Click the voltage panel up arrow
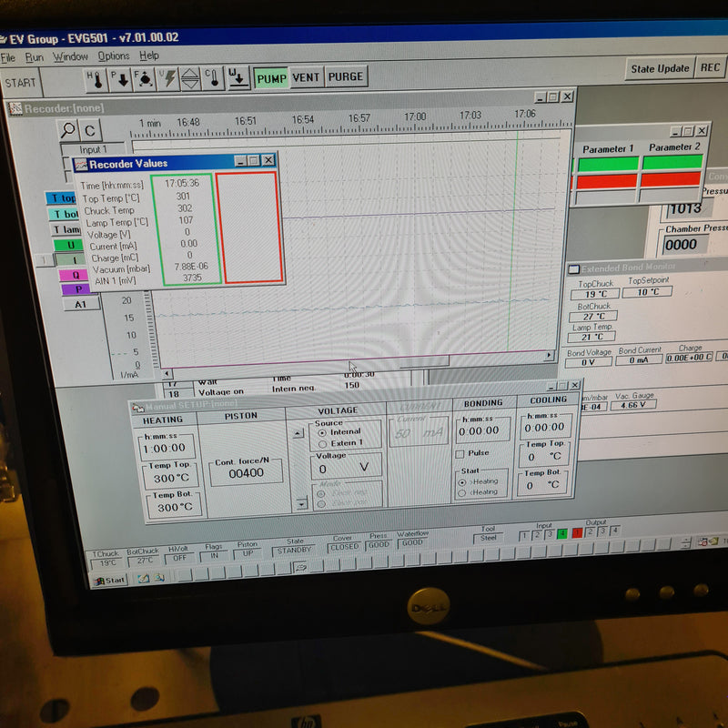 (298, 434)
